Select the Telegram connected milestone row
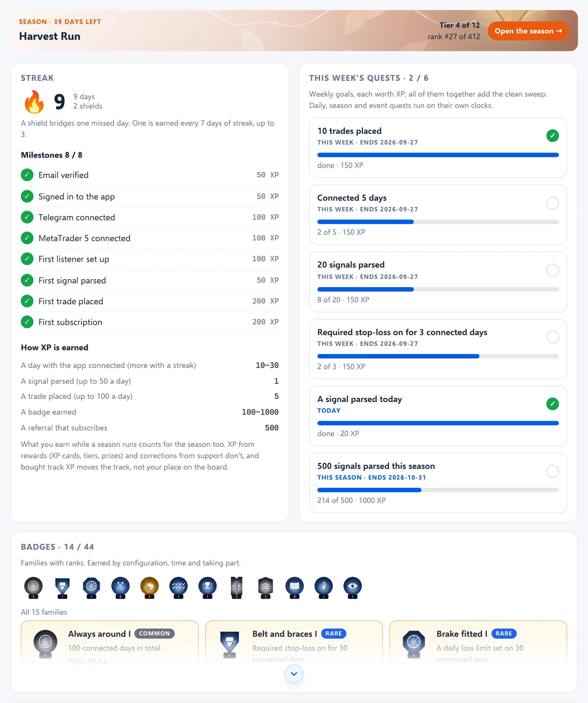Screen dimensions: 588x703 pyautogui.click(x=150, y=217)
